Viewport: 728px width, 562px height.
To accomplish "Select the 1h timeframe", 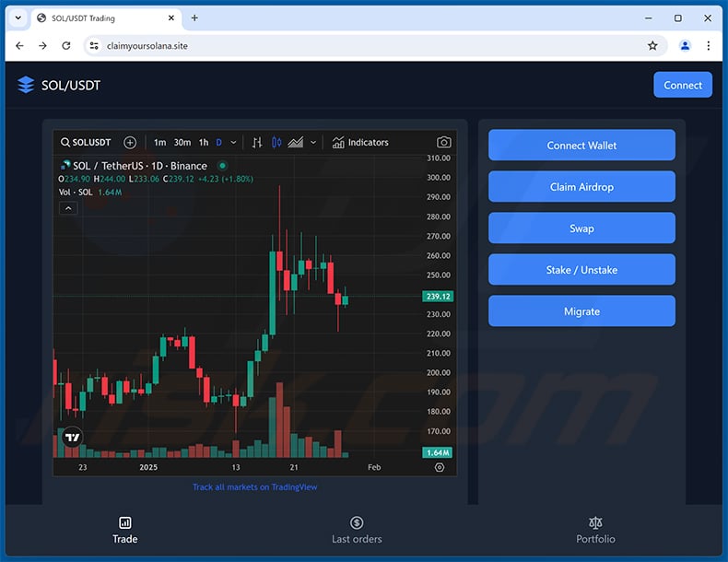I will 204,143.
